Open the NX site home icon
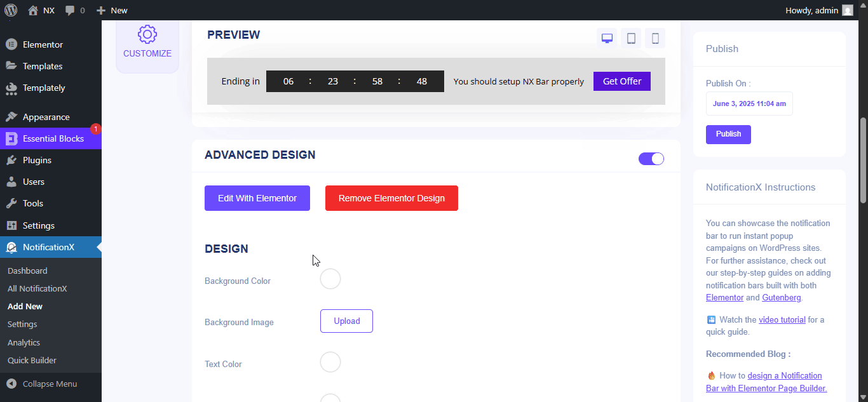 33,10
